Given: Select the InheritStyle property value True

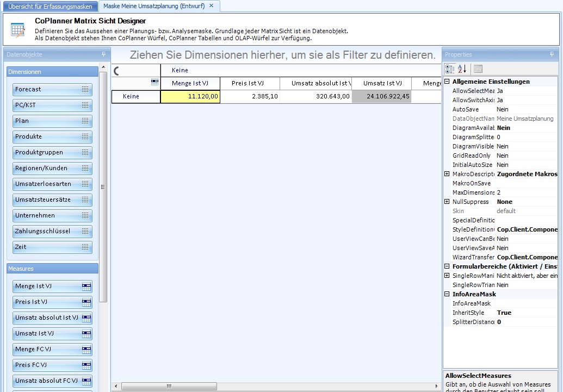Looking at the screenshot, I should (527, 313).
